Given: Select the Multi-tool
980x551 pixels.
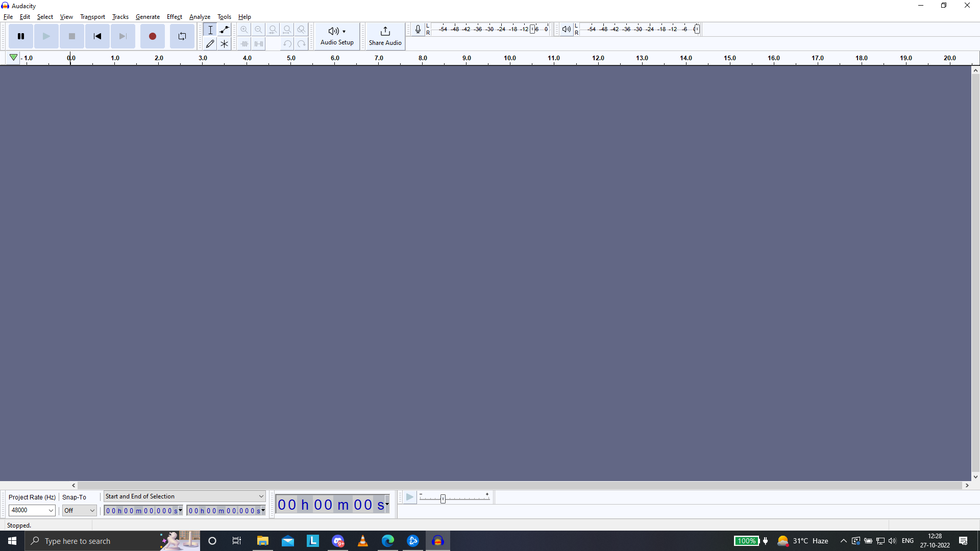Looking at the screenshot, I should [x=224, y=43].
